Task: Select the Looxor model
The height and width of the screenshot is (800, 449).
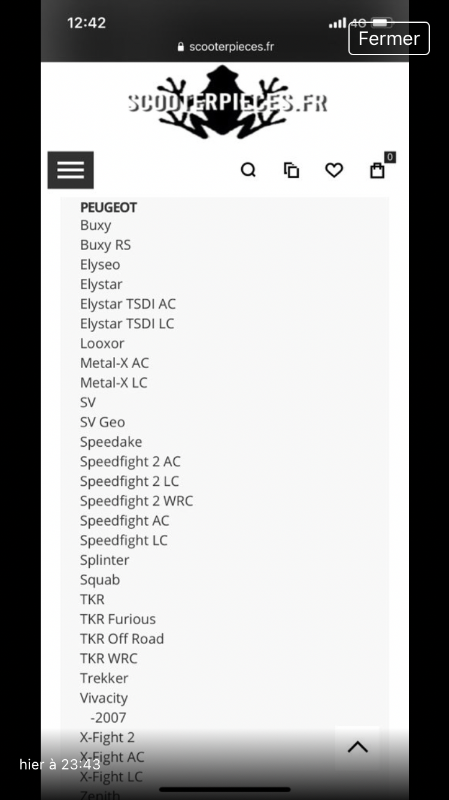Action: (102, 343)
